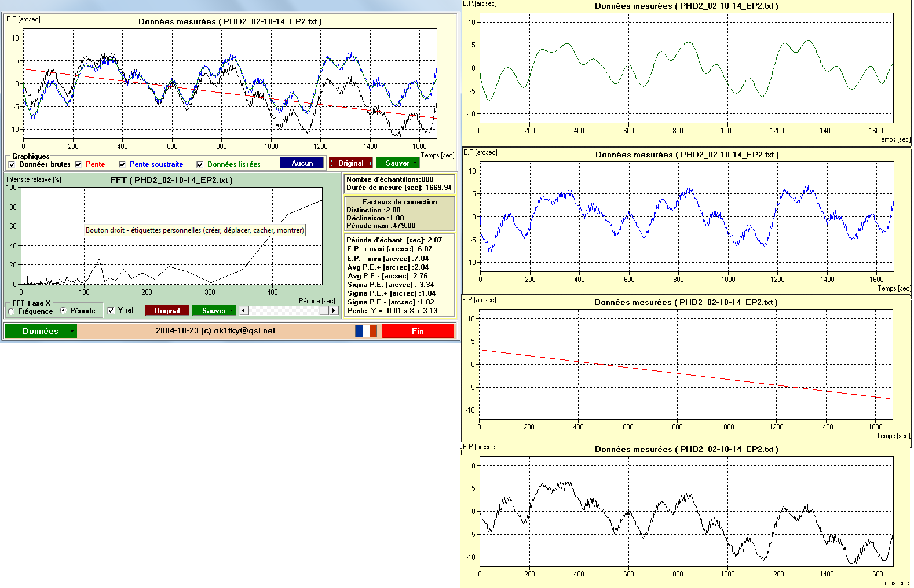Toggle the Y rel checkbox
Image resolution: width=914 pixels, height=588 pixels.
111,310
